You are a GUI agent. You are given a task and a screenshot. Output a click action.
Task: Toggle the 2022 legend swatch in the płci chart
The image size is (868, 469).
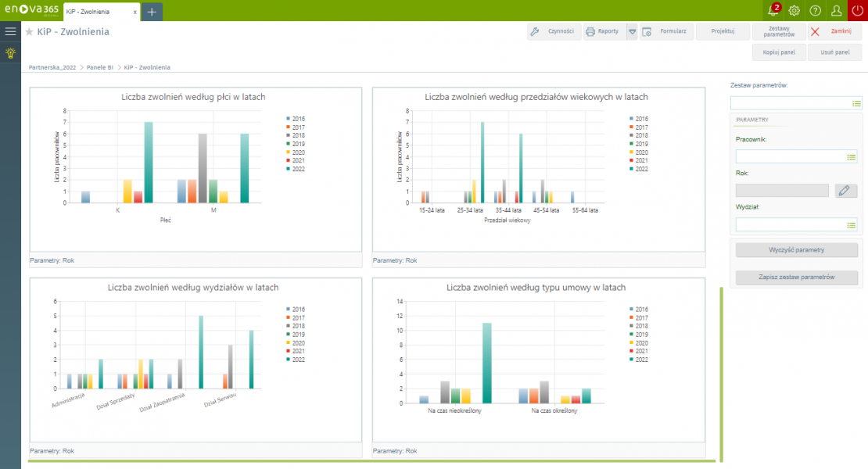click(x=289, y=169)
